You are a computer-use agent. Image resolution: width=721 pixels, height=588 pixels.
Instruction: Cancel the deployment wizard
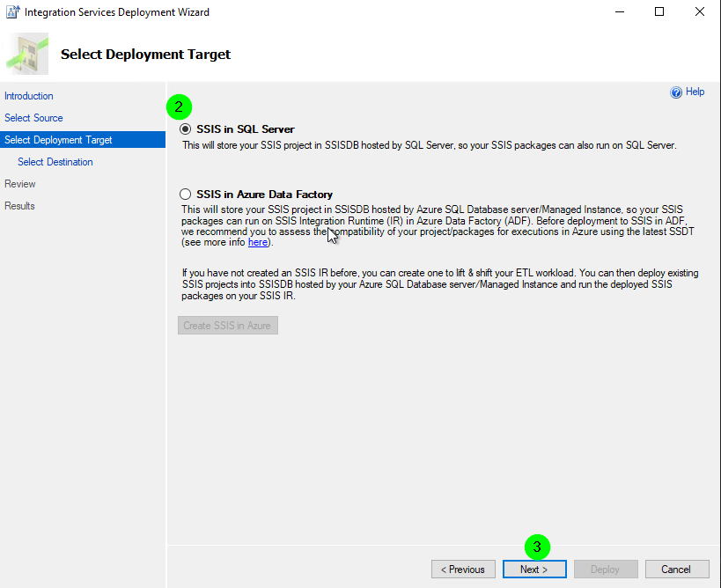[677, 570]
